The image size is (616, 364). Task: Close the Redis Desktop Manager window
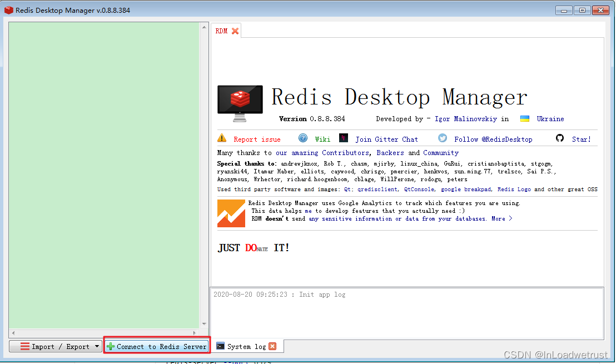(x=600, y=10)
